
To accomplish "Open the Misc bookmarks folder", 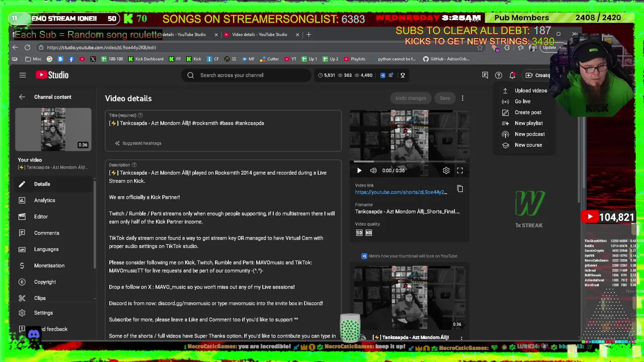I will click(x=34, y=59).
